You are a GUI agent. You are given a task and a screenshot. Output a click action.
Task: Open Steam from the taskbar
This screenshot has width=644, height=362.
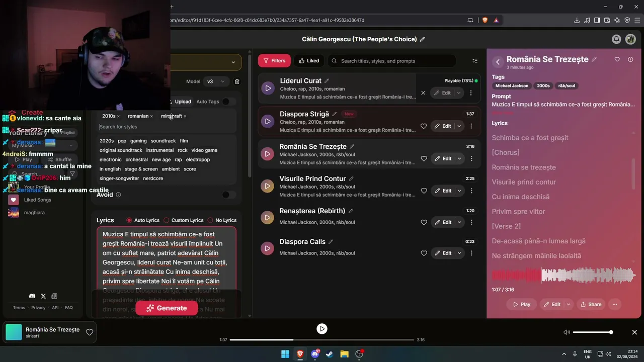pyautogui.click(x=330, y=354)
